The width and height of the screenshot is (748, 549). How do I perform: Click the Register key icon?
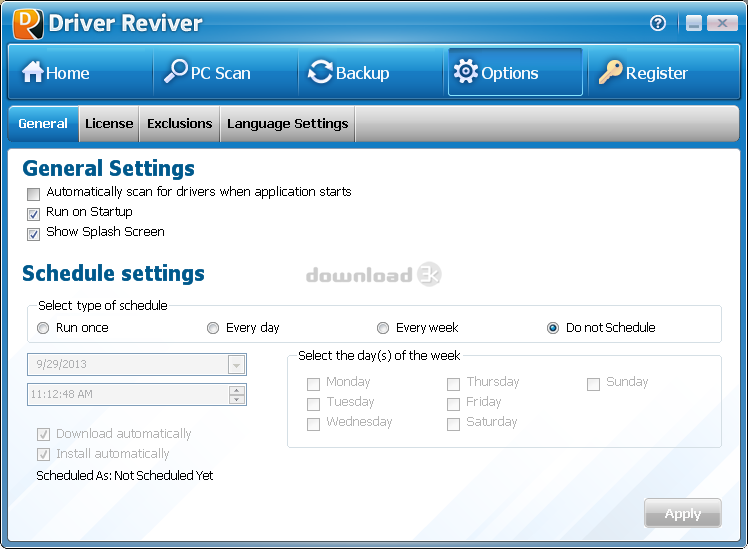(x=611, y=72)
